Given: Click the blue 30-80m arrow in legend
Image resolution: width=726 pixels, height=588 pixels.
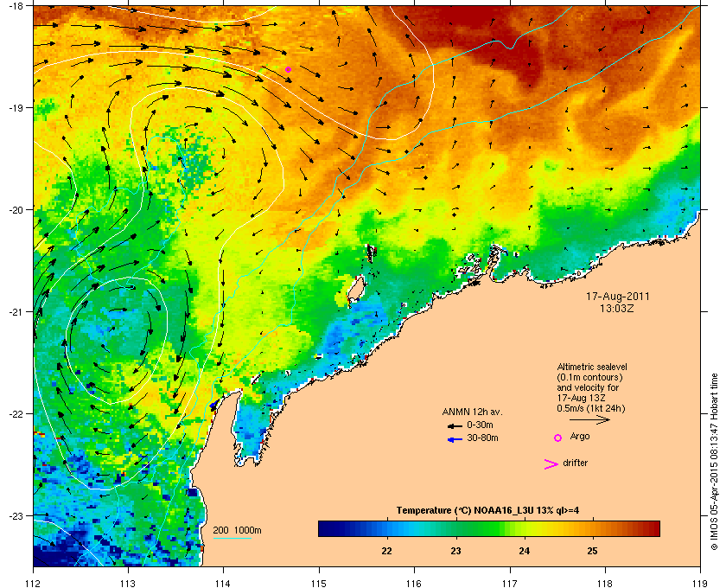Looking at the screenshot, I should pos(455,439).
